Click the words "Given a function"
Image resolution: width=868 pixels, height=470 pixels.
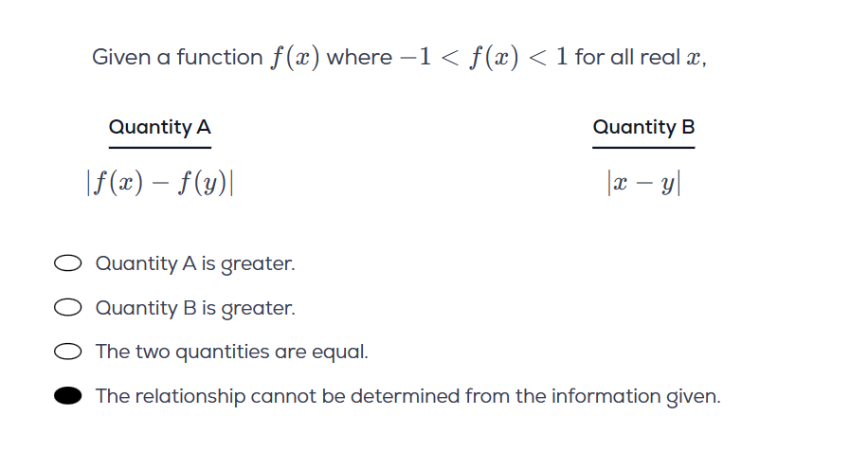[177, 57]
